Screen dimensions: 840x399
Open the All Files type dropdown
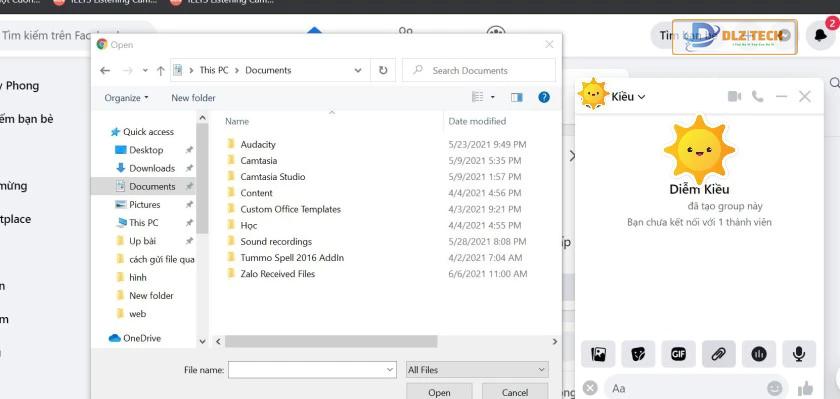pos(477,370)
